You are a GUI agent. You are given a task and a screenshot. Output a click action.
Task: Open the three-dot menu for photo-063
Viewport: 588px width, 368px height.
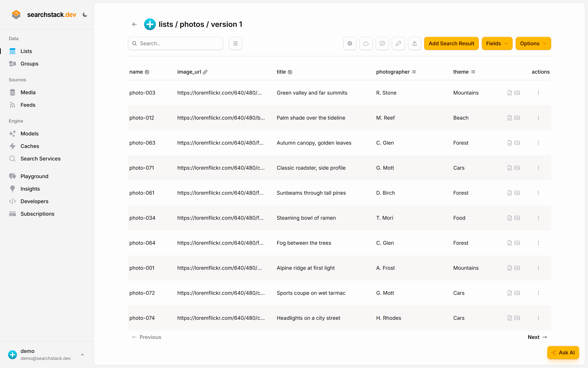click(x=538, y=143)
